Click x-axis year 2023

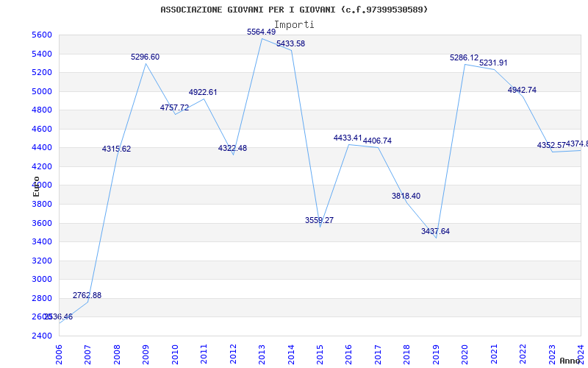552,355
